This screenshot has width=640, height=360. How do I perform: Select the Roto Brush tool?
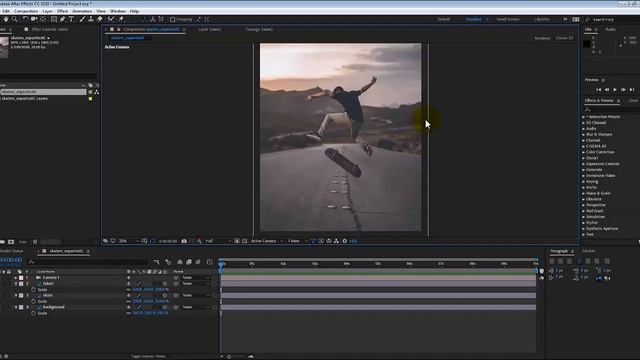point(111,19)
